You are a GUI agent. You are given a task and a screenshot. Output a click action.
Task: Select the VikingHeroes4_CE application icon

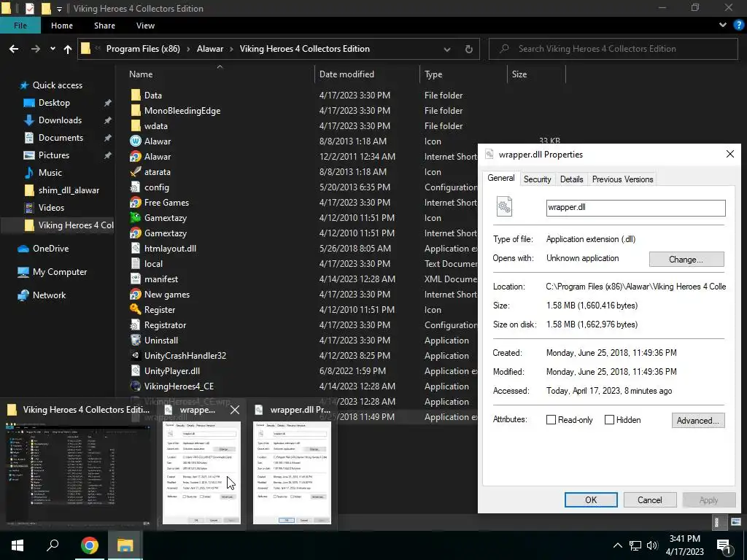click(136, 386)
